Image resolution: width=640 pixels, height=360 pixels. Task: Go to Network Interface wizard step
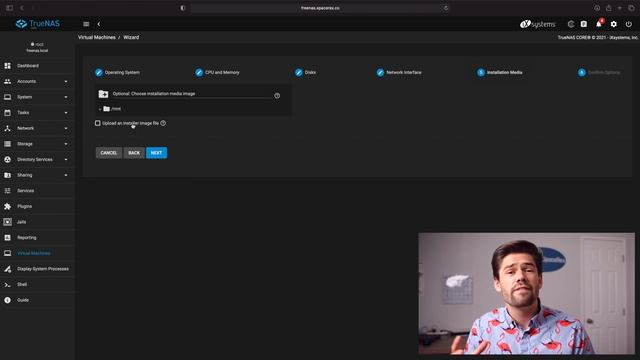399,72
